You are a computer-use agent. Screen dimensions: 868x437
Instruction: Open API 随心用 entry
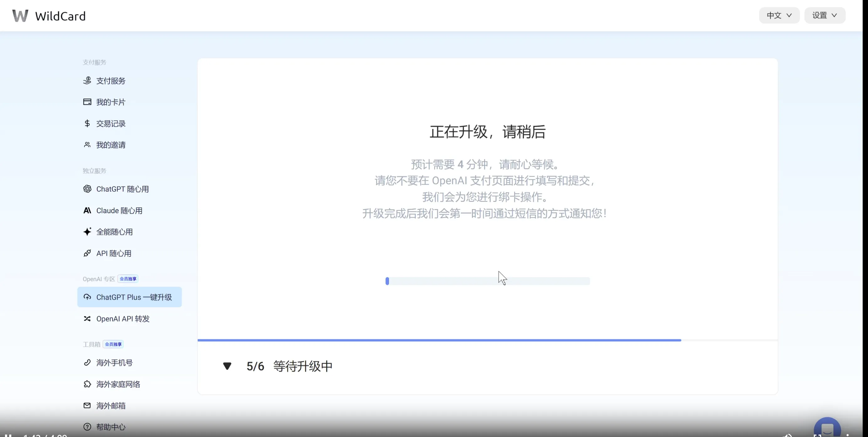pyautogui.click(x=114, y=254)
